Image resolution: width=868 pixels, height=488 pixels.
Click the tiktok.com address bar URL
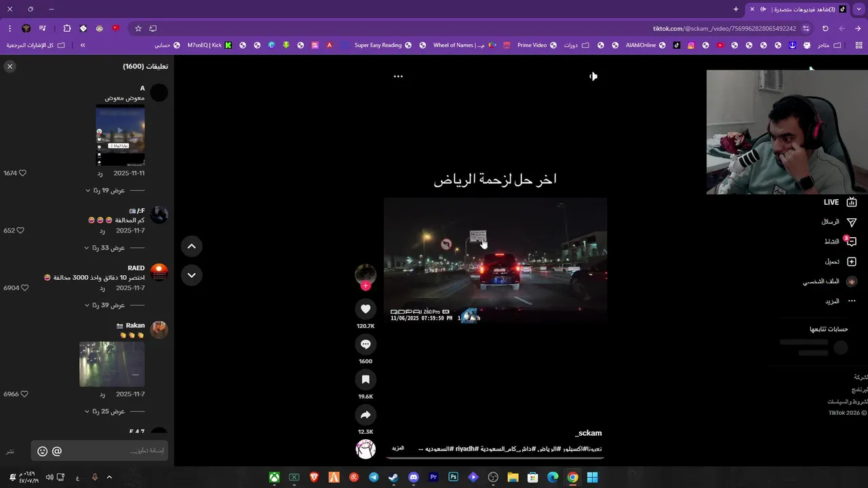(724, 28)
